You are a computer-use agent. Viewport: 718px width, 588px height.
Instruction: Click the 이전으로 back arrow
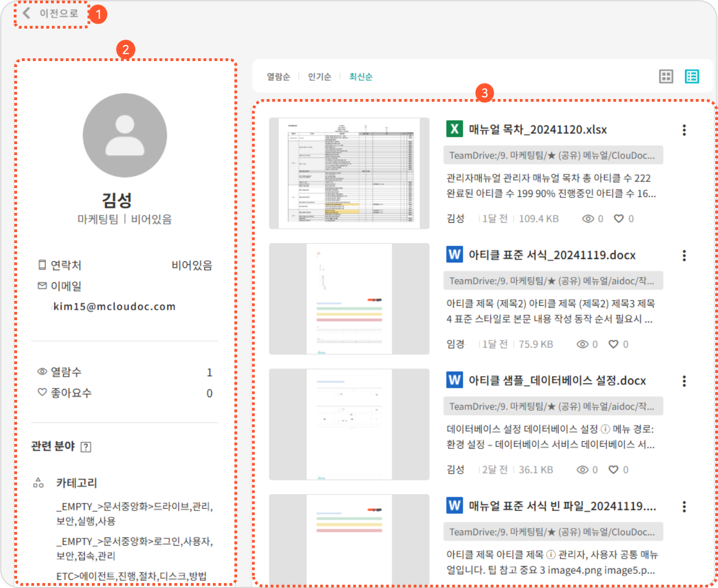click(x=27, y=13)
